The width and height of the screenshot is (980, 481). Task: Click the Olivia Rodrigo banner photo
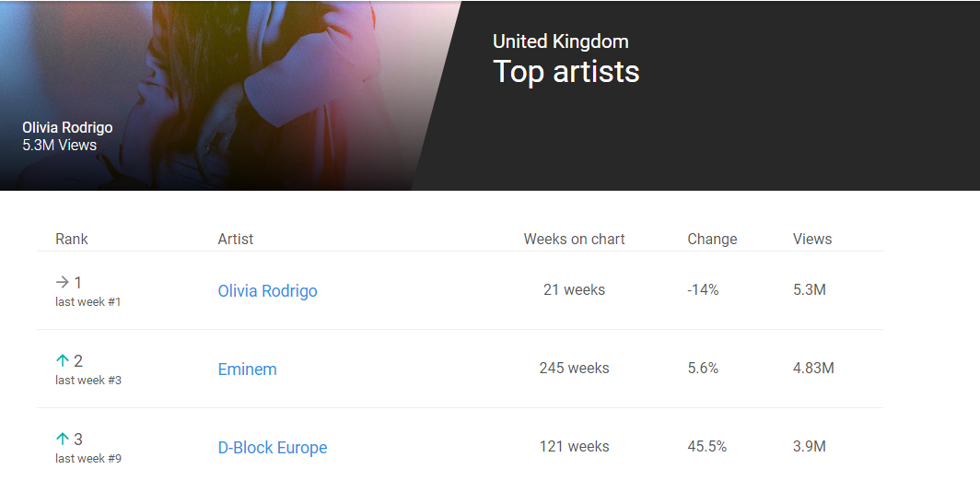click(x=230, y=96)
